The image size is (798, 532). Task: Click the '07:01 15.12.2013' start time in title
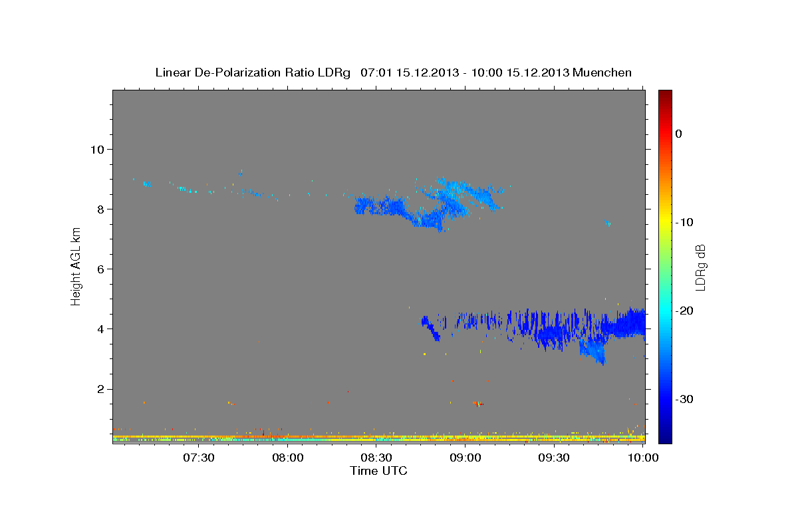[410, 72]
